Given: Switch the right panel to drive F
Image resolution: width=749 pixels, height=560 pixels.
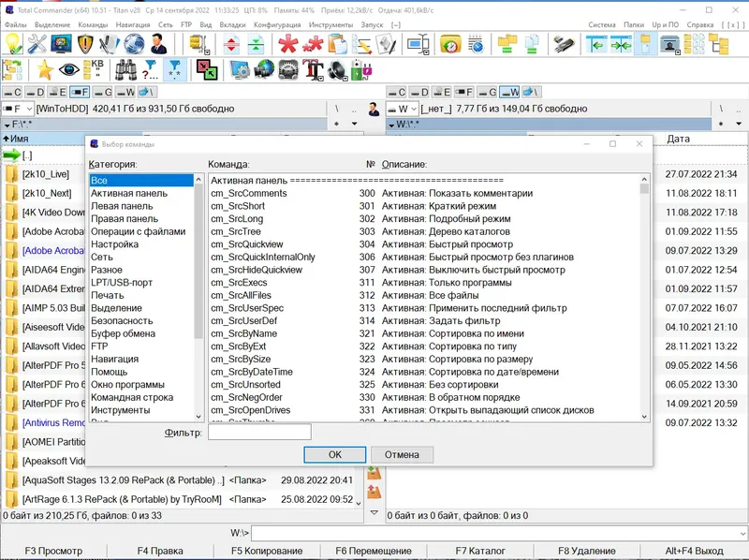Looking at the screenshot, I should (464, 92).
